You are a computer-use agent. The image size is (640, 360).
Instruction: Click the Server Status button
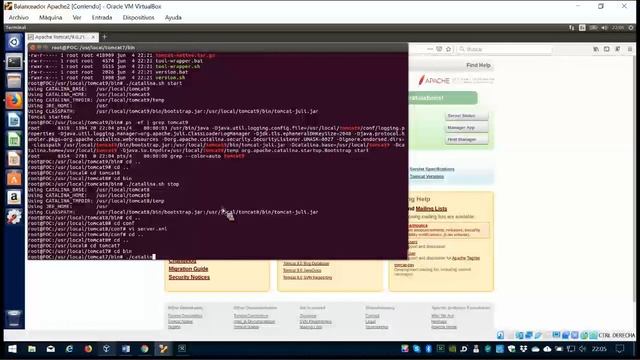[466, 116]
